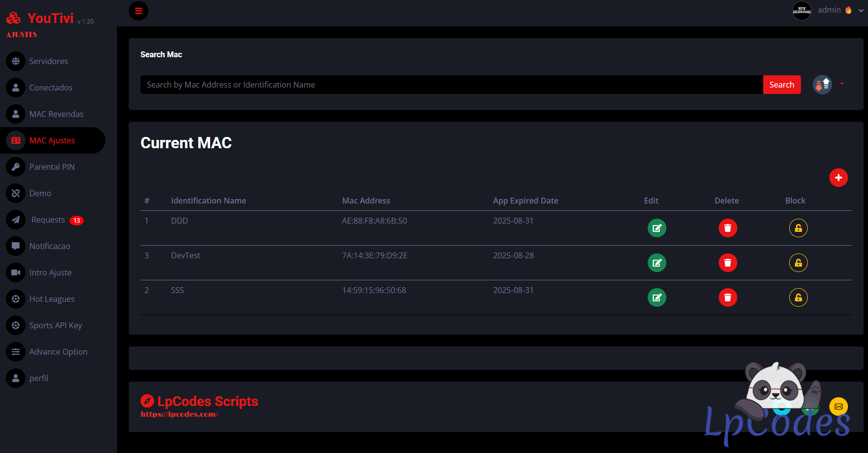Open Advance Option settings
This screenshot has width=868, height=453.
tap(58, 352)
